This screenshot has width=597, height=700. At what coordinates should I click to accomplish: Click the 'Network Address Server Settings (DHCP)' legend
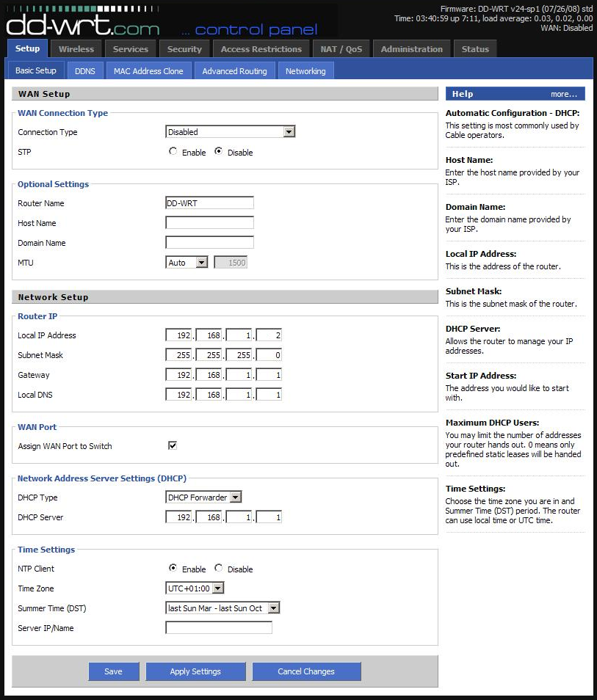[x=102, y=478]
